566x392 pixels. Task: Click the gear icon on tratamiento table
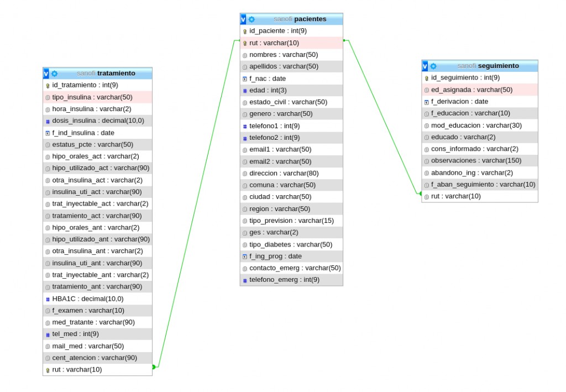click(54, 74)
